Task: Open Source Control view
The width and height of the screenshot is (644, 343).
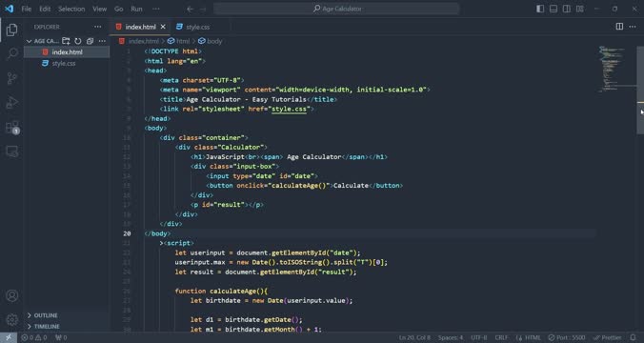Action: point(12,78)
